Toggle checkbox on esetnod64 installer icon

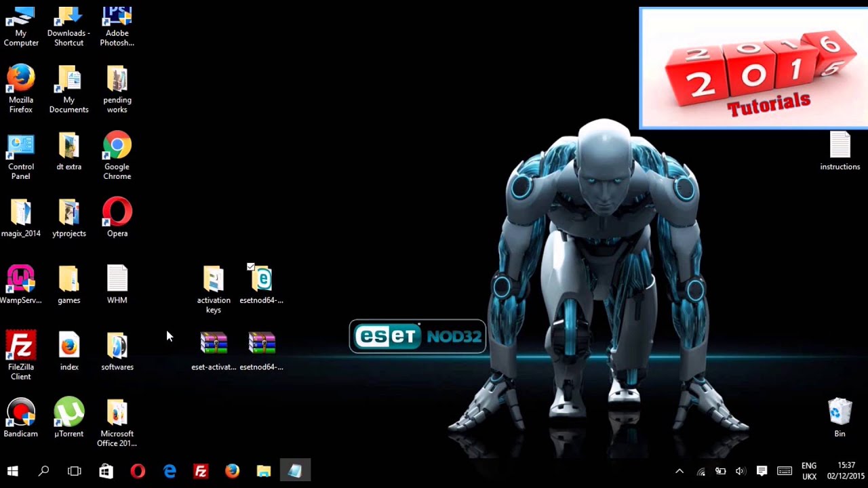point(250,267)
